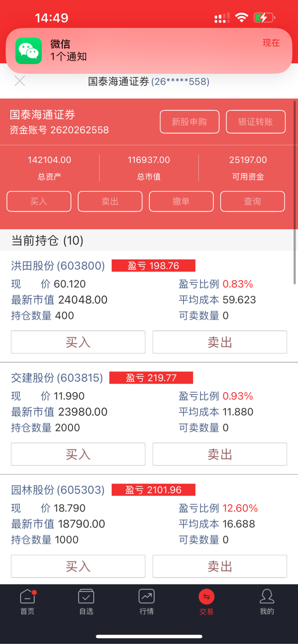Tap the battery status icon
Viewport: 298px width, 644px height.
click(264, 17)
